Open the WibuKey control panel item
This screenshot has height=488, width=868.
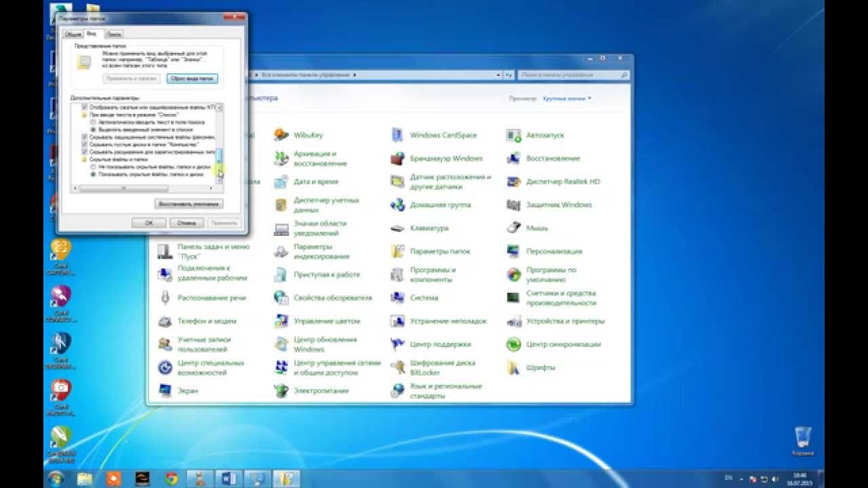pos(299,135)
